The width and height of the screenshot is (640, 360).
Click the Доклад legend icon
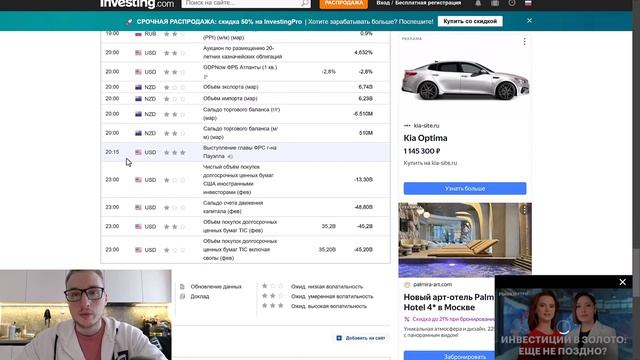(x=182, y=296)
